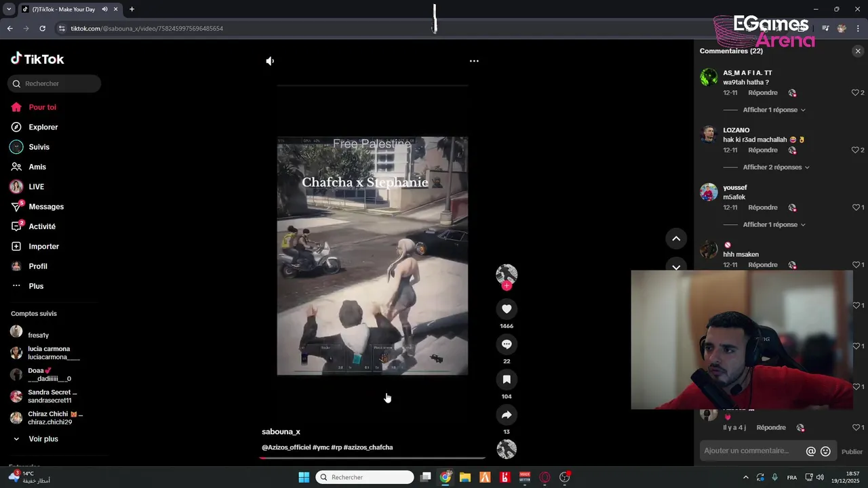
Task: Expand Afficher 1 réponse under youssef
Action: pos(774,224)
